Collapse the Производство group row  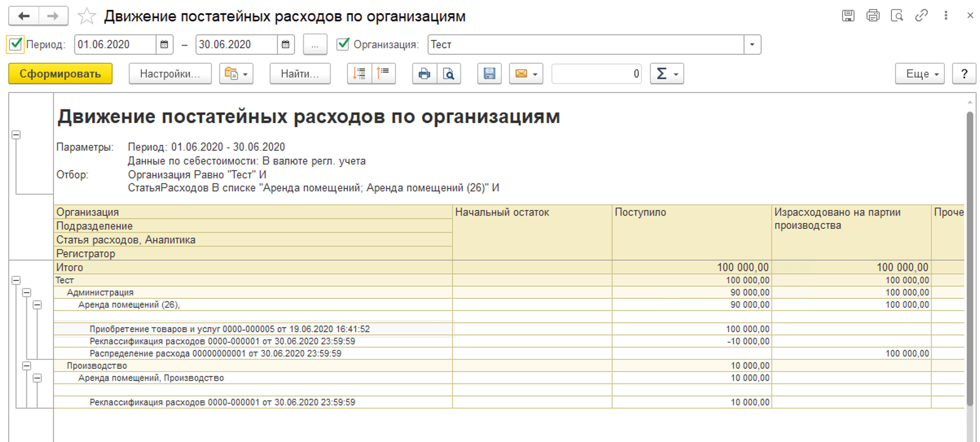(26, 366)
